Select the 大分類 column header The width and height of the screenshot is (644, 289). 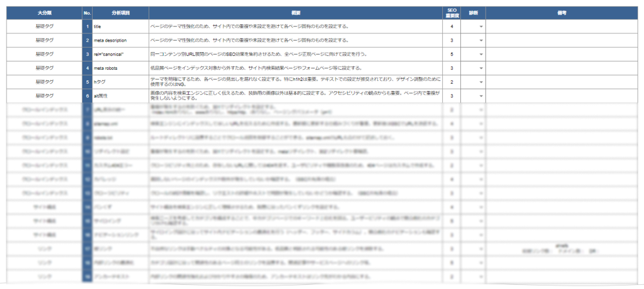44,13
